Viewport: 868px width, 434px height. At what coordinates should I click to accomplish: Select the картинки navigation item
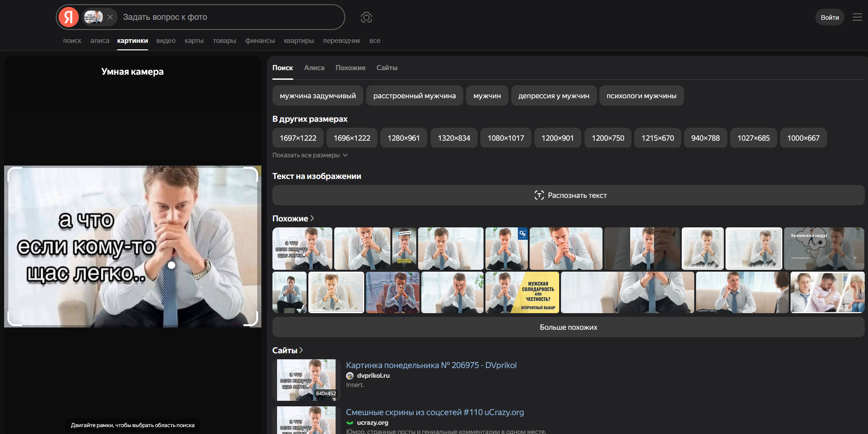pyautogui.click(x=132, y=41)
